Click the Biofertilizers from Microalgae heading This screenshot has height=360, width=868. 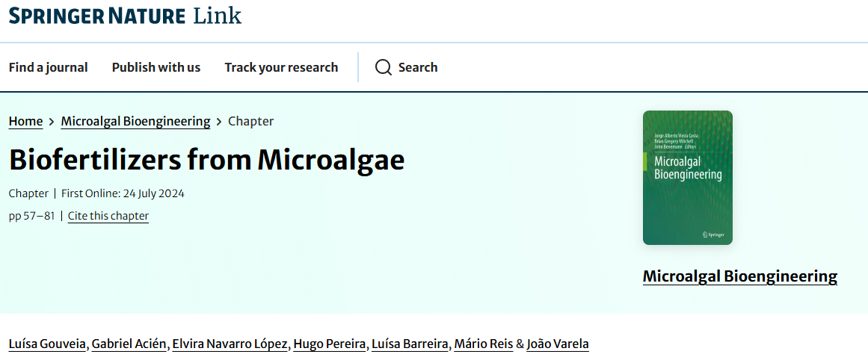(207, 159)
